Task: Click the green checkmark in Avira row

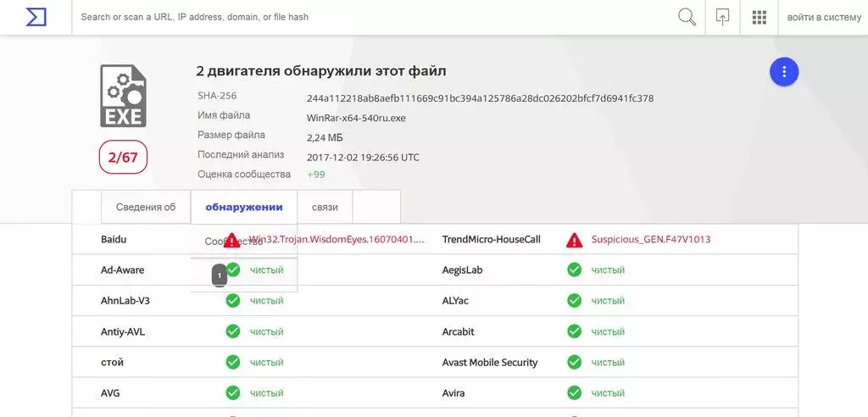Action: 574,393
